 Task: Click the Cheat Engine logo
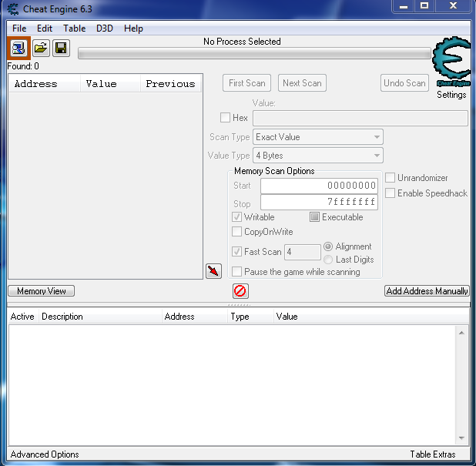[452, 62]
